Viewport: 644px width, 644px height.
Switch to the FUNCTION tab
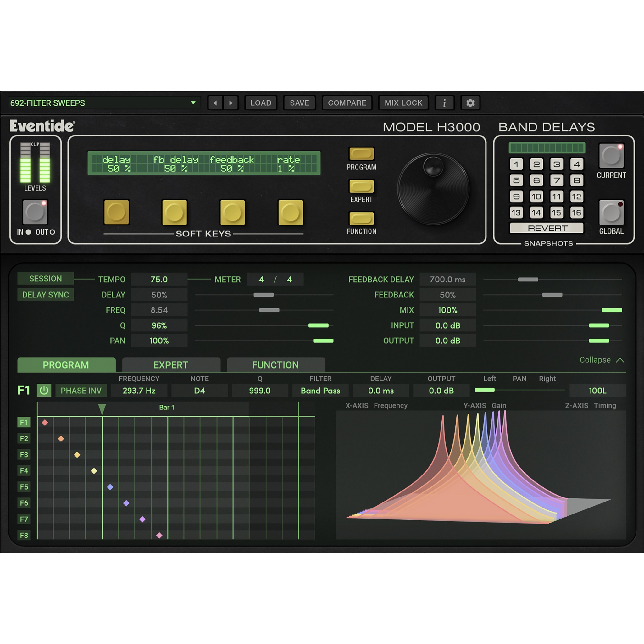276,365
